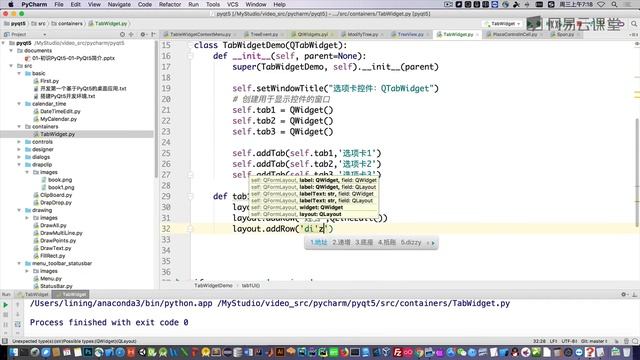This screenshot has height=360, width=640.
Task: Click next-page arrow in IME candidate bar
Action: [x=433, y=243]
